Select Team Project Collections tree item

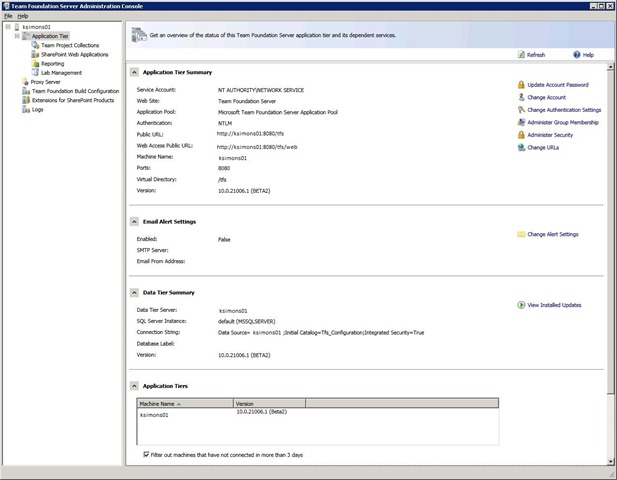70,45
